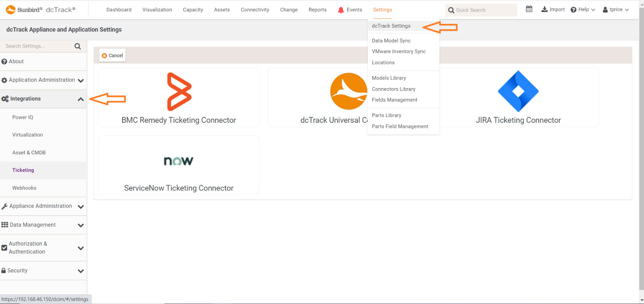Click the About question mark icon
Image resolution: width=644 pixels, height=304 pixels.
pyautogui.click(x=4, y=62)
